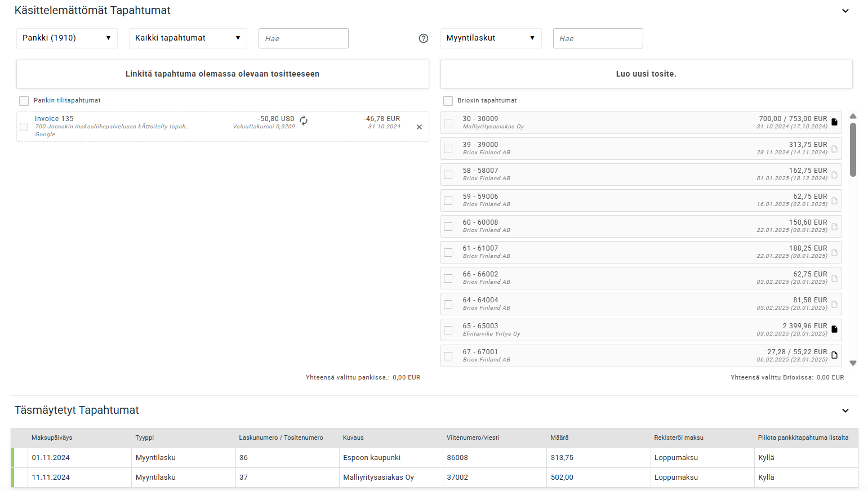
Task: Tick the Invoice 135 bank transaction checkbox
Action: coord(24,127)
